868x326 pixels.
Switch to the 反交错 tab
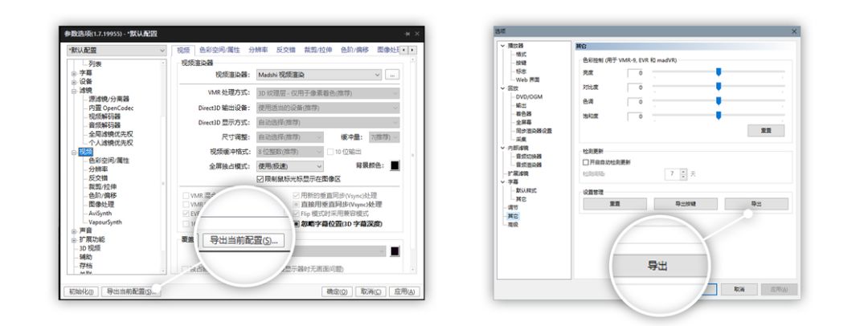coord(285,50)
